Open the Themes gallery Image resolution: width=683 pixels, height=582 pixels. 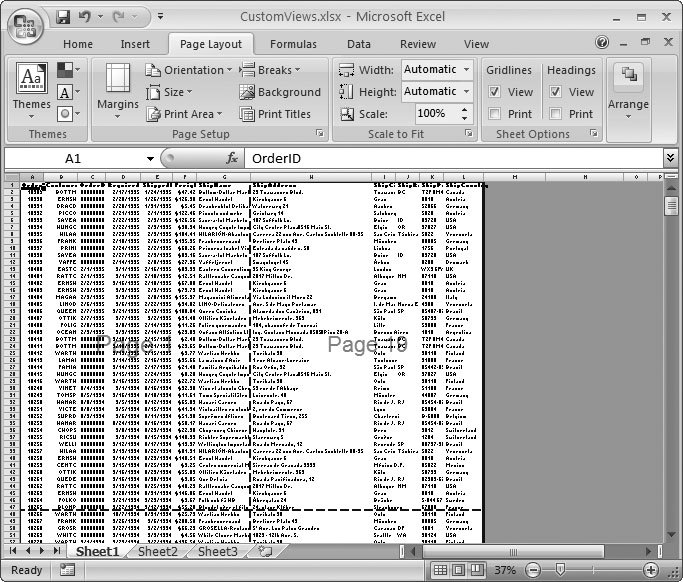tap(31, 88)
